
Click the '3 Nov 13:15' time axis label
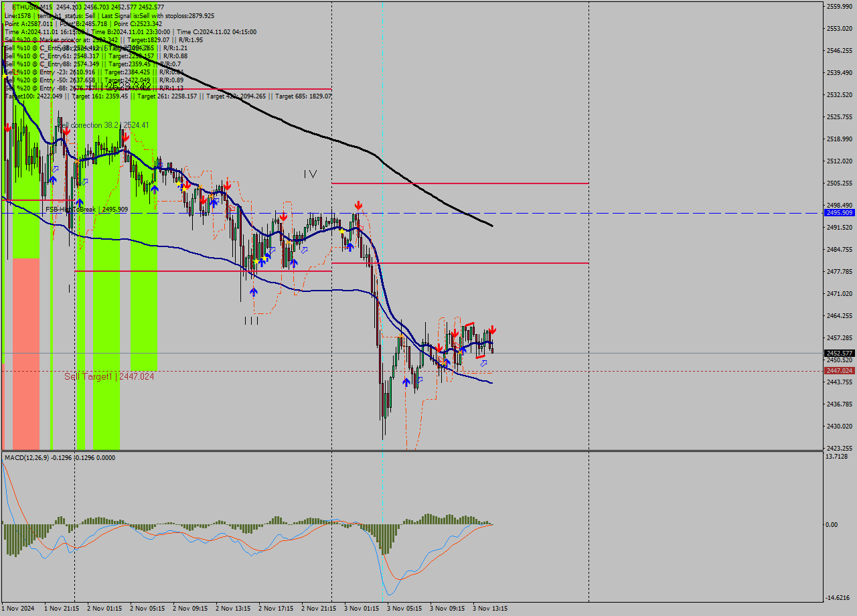pos(490,609)
